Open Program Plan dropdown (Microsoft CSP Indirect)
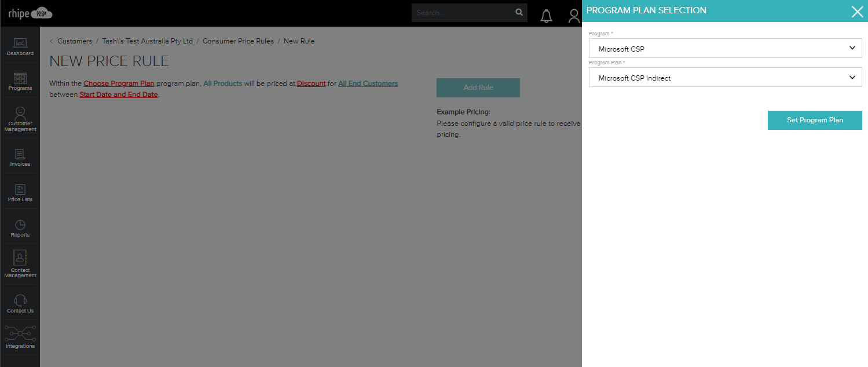The width and height of the screenshot is (868, 367). coord(726,77)
